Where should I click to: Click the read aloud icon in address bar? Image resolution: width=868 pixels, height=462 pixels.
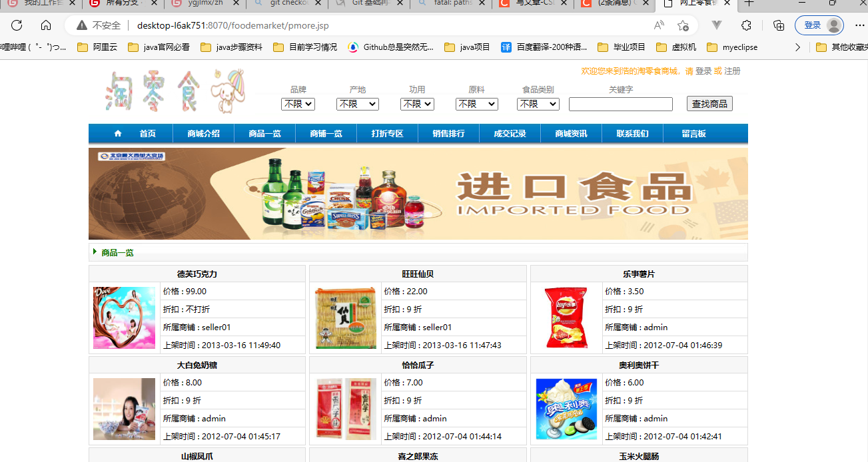659,25
